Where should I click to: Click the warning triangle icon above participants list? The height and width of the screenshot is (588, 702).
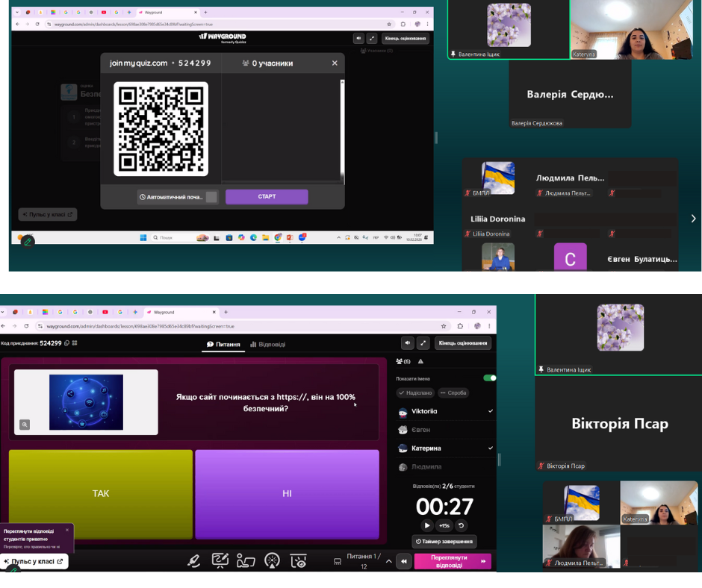pyautogui.click(x=420, y=361)
